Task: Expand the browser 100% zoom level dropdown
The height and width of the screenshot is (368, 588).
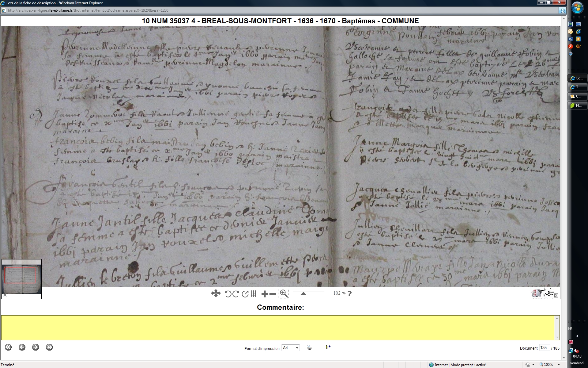Action: coord(559,365)
